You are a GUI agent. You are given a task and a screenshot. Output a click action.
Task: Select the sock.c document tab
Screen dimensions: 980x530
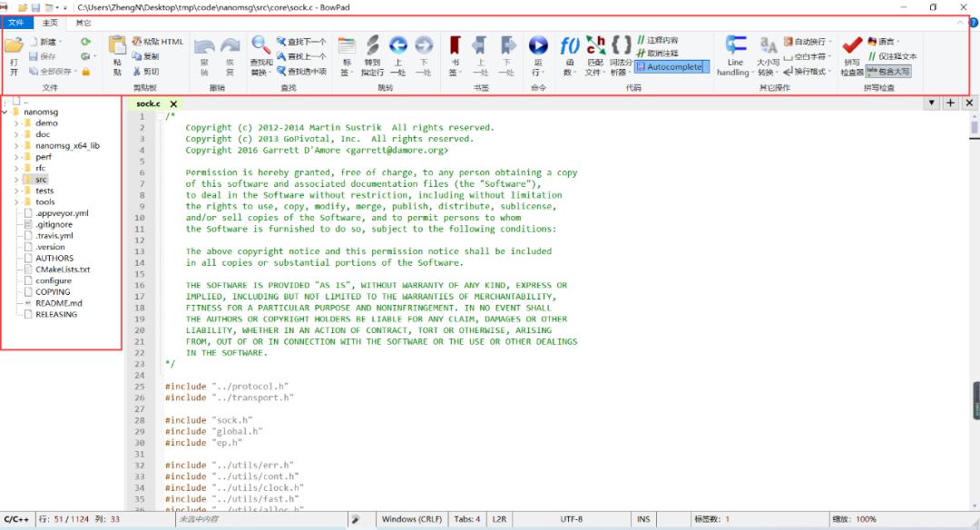148,103
